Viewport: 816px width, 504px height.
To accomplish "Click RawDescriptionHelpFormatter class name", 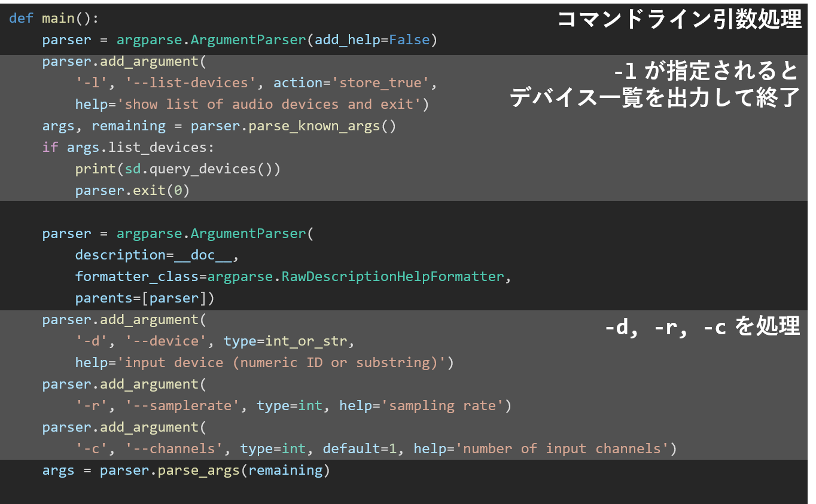I will tap(393, 277).
